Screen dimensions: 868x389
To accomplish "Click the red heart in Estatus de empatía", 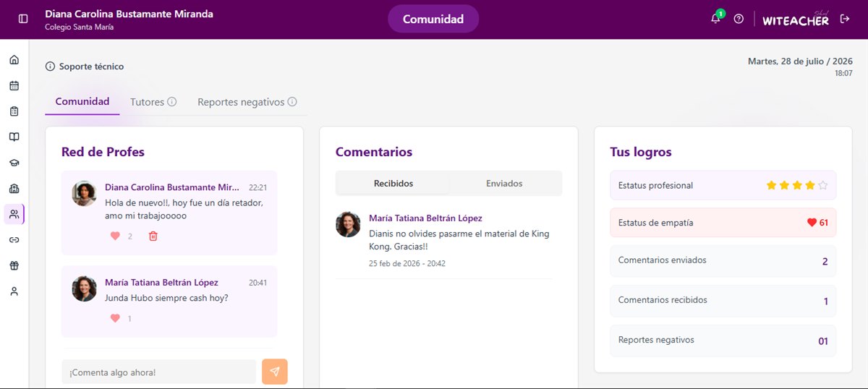I will (812, 223).
